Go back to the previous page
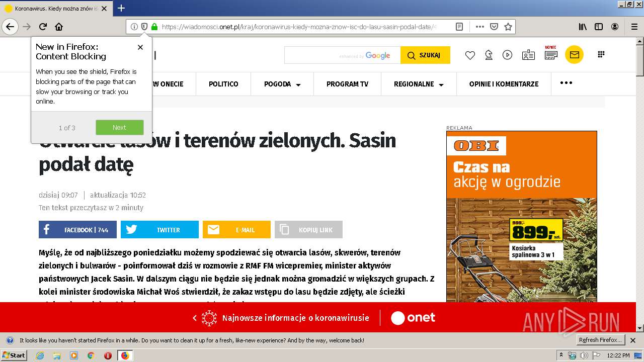The image size is (644, 362). click(x=10, y=27)
